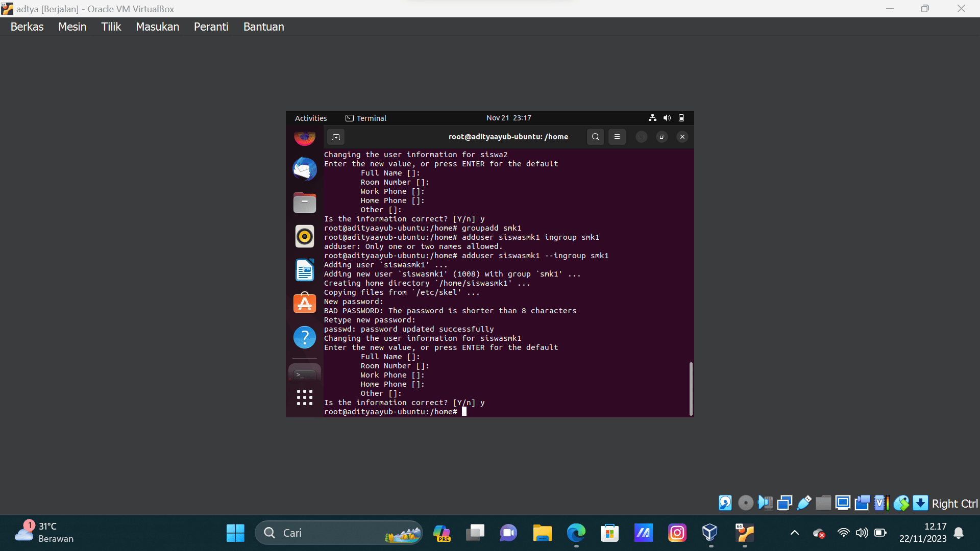Click the Ubuntu network status icon
Screen dimensions: 980x551
pos(652,118)
